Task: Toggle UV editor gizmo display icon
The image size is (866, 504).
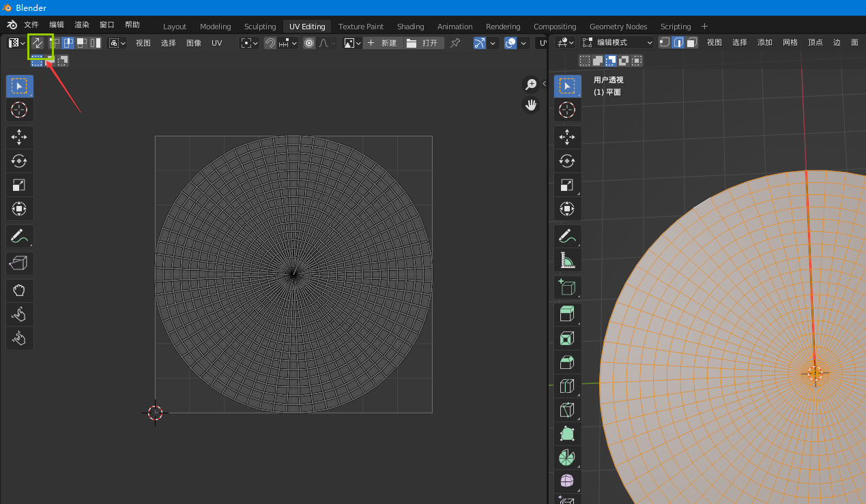Action: coord(480,43)
